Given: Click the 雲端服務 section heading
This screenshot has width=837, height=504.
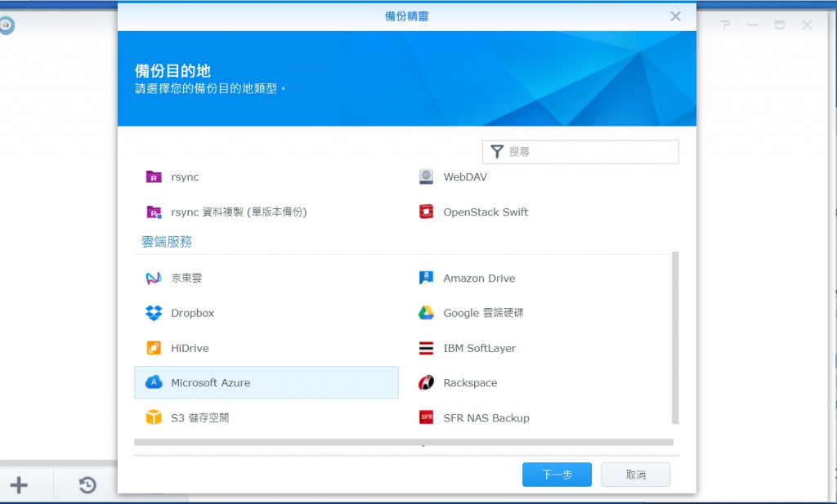Looking at the screenshot, I should click(167, 242).
